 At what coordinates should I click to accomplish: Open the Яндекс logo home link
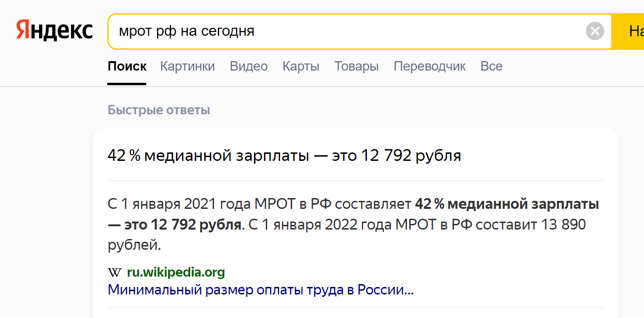[55, 31]
